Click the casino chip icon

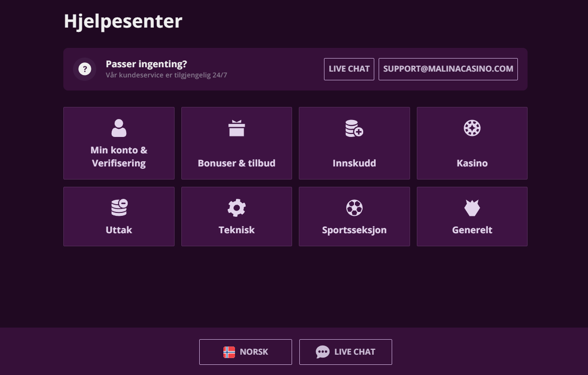[472, 128]
